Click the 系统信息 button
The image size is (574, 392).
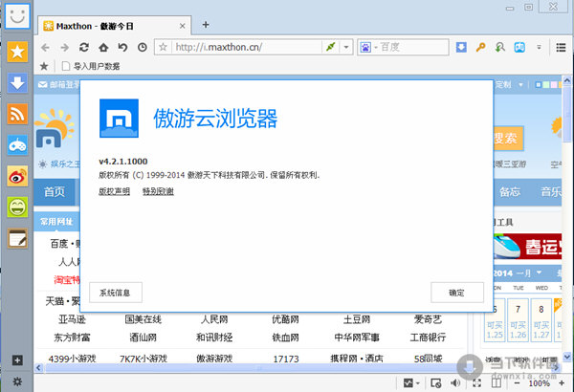(116, 293)
